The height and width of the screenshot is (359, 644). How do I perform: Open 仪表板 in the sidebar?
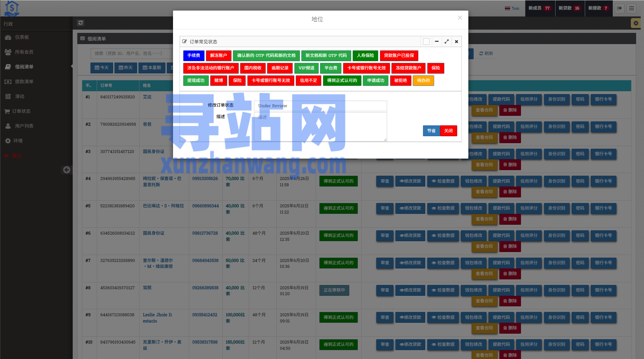(x=22, y=37)
